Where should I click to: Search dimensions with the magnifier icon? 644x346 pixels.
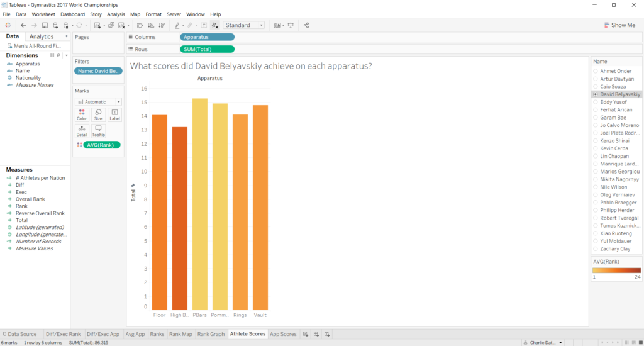click(x=58, y=55)
